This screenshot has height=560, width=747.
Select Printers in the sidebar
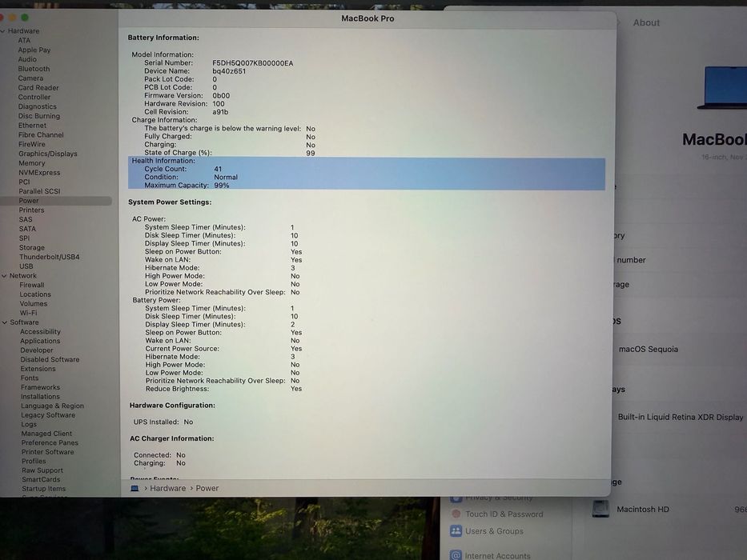31,210
